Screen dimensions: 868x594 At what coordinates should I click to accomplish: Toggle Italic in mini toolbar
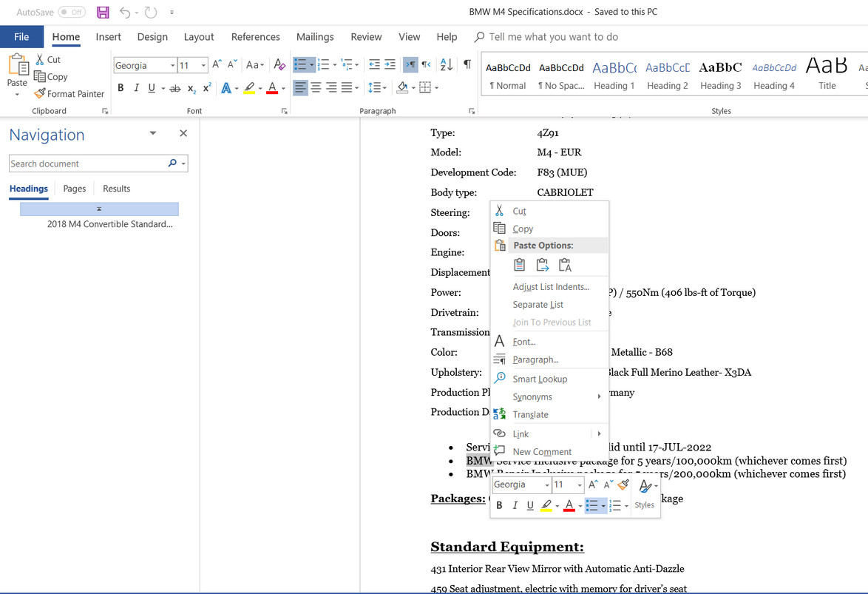[x=515, y=504]
